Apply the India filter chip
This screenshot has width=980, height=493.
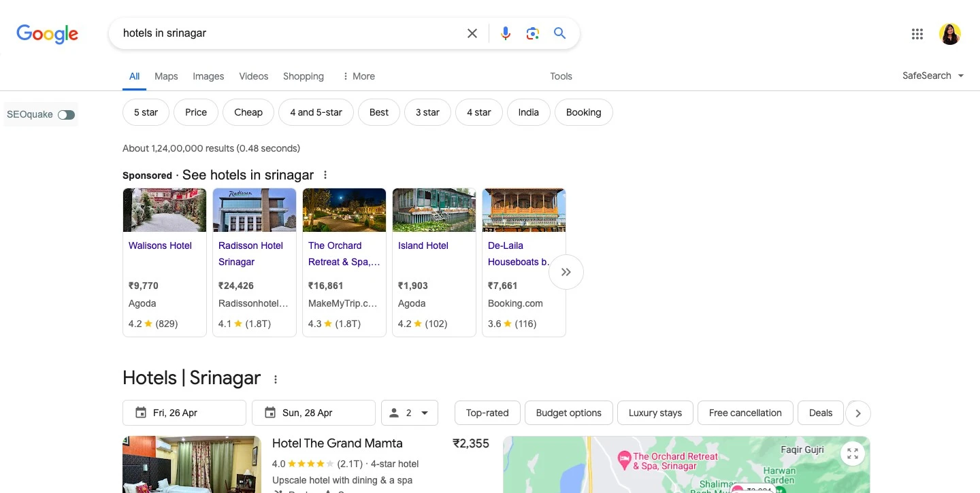click(529, 112)
